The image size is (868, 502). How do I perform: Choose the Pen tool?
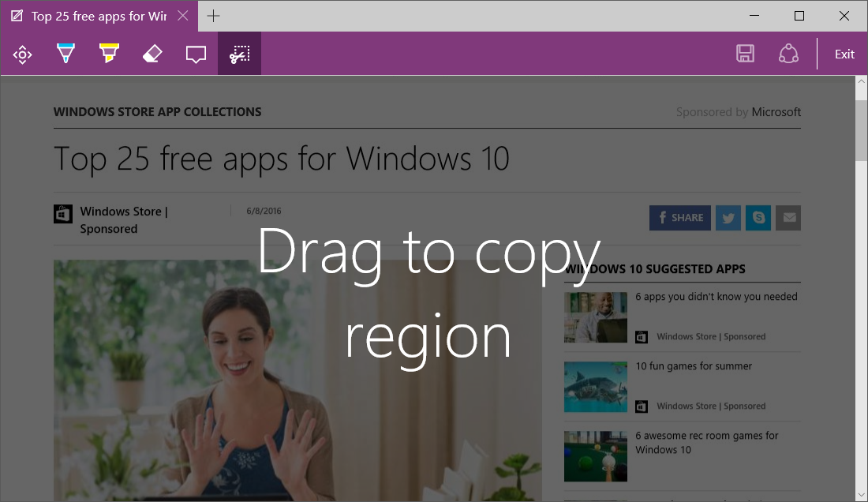click(65, 53)
